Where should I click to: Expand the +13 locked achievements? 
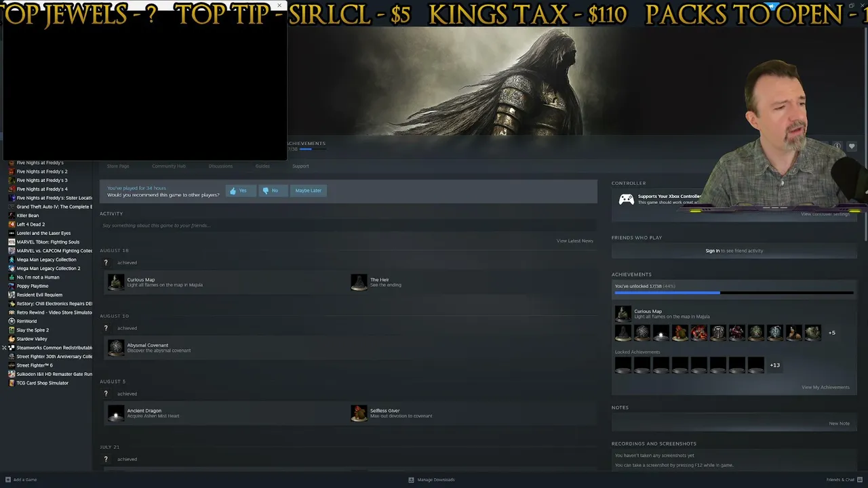pyautogui.click(x=774, y=365)
